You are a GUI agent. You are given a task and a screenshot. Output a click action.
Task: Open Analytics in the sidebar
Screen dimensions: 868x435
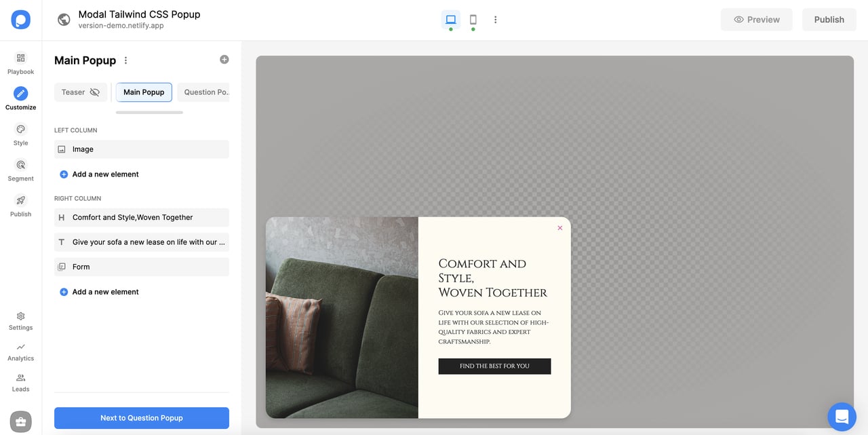(20, 352)
